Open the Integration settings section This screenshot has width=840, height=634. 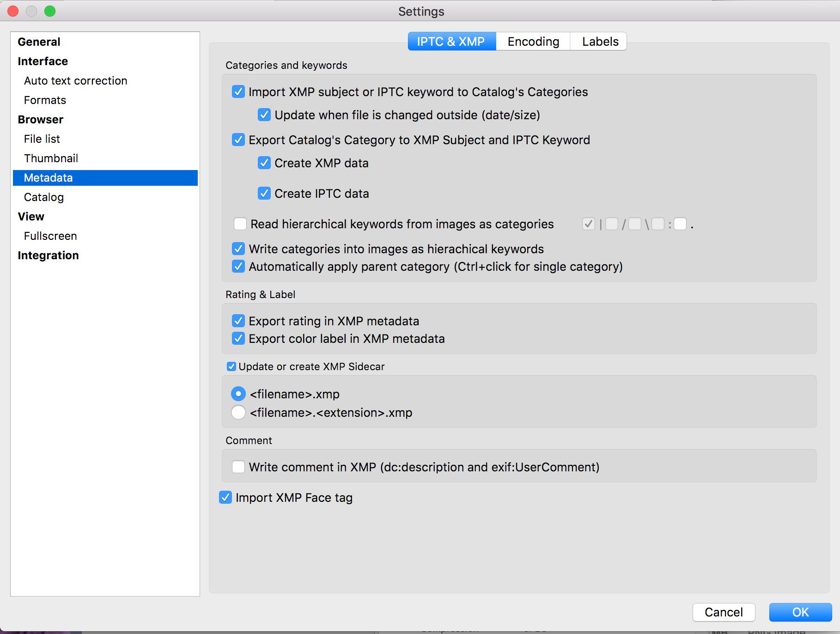coord(48,256)
